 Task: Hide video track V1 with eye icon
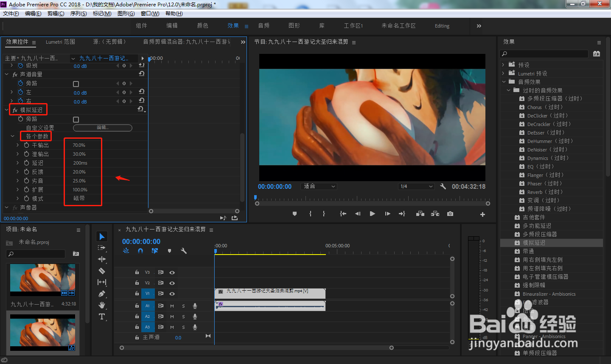pyautogui.click(x=172, y=294)
